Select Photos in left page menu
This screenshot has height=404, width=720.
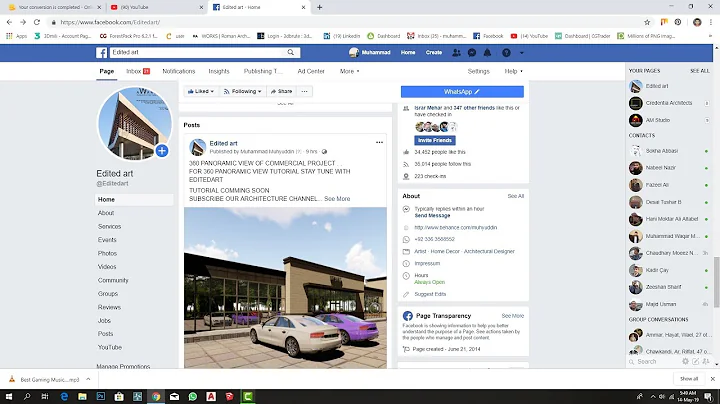click(x=107, y=253)
